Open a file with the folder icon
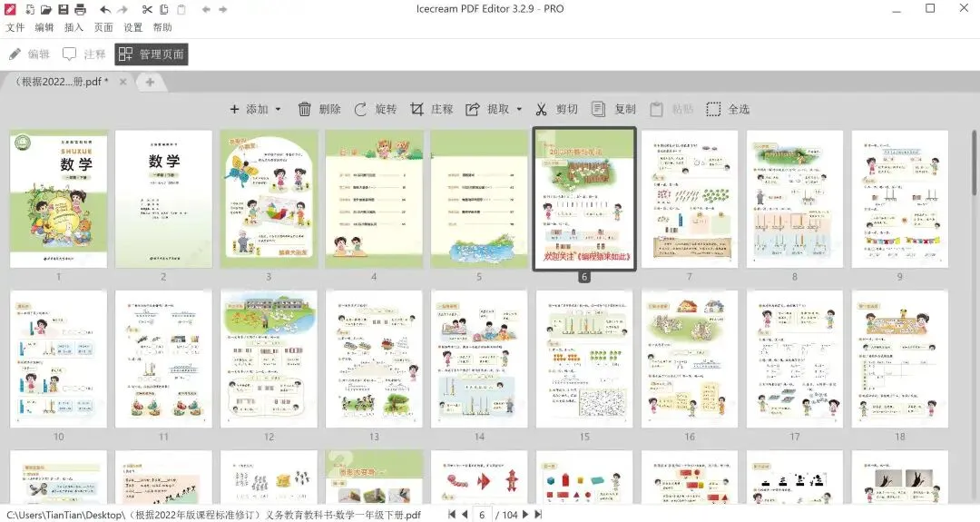This screenshot has width=980, height=522. pos(46,9)
